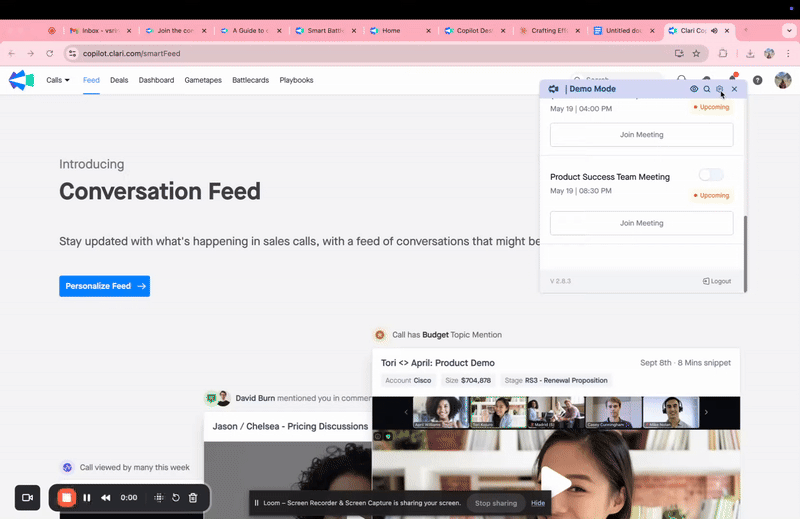
Task: Open browser extensions puzzle icon
Action: [x=722, y=53]
